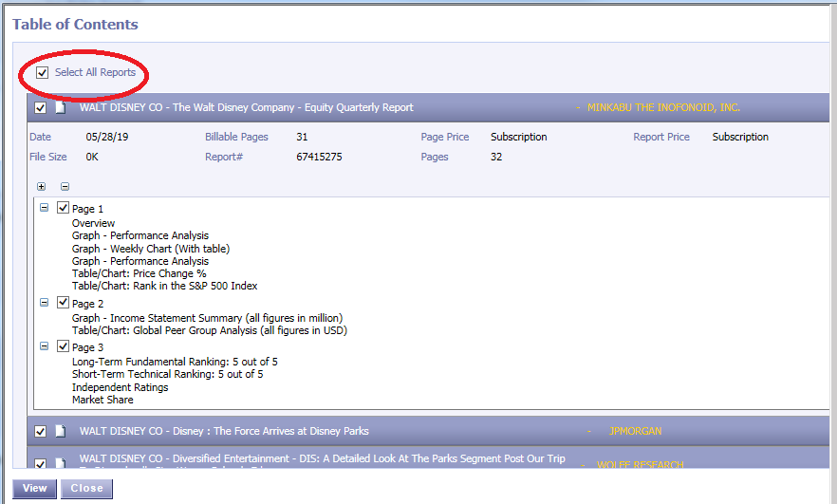Toggle the Select All Reports checkbox
The image size is (837, 504).
click(42, 73)
